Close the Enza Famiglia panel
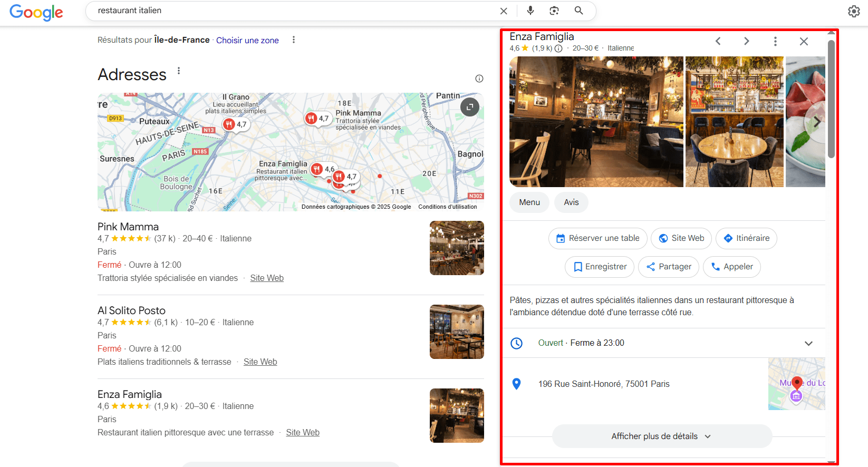This screenshot has height=467, width=868. click(x=804, y=41)
